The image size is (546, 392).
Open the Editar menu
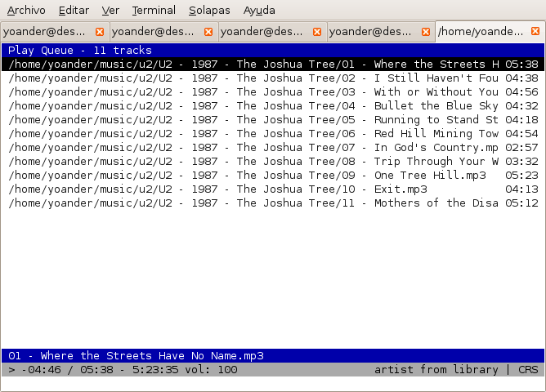[74, 10]
